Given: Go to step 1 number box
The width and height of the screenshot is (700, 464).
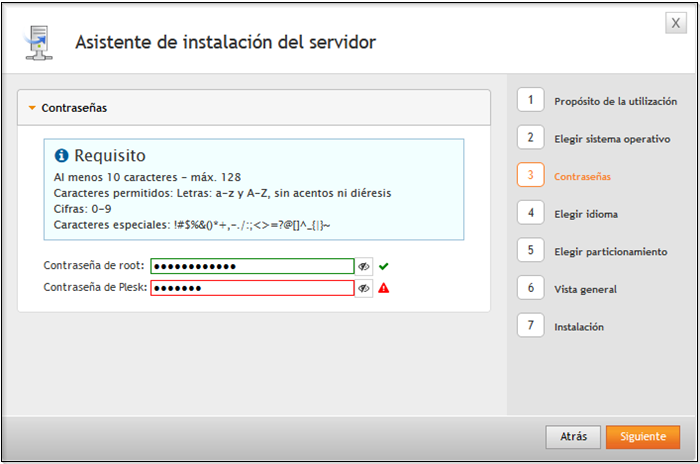Looking at the screenshot, I should pos(530,100).
